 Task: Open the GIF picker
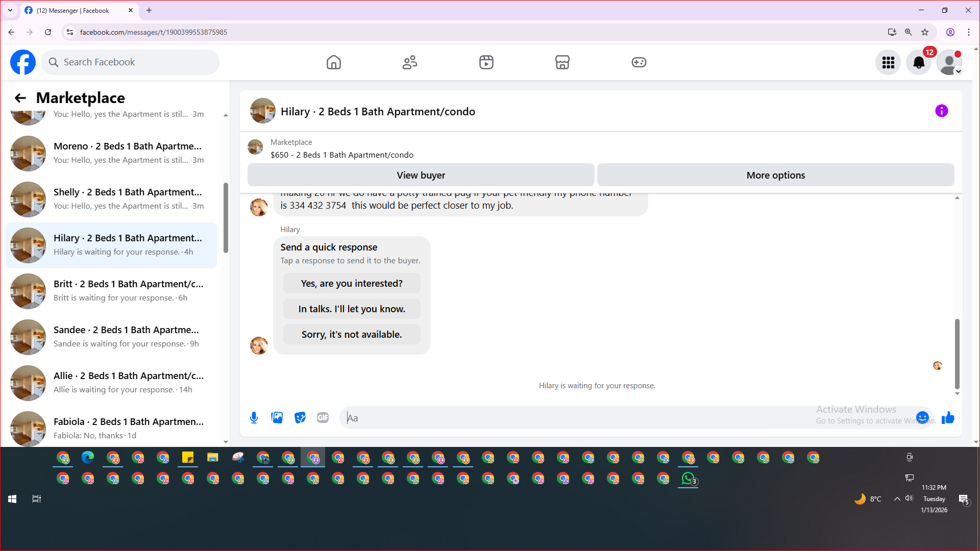(x=323, y=418)
